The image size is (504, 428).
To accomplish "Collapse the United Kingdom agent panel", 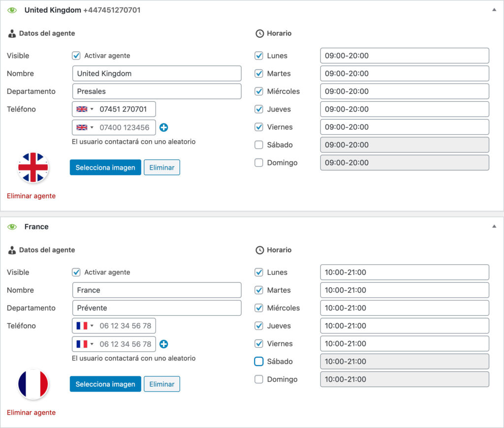I will pyautogui.click(x=494, y=10).
